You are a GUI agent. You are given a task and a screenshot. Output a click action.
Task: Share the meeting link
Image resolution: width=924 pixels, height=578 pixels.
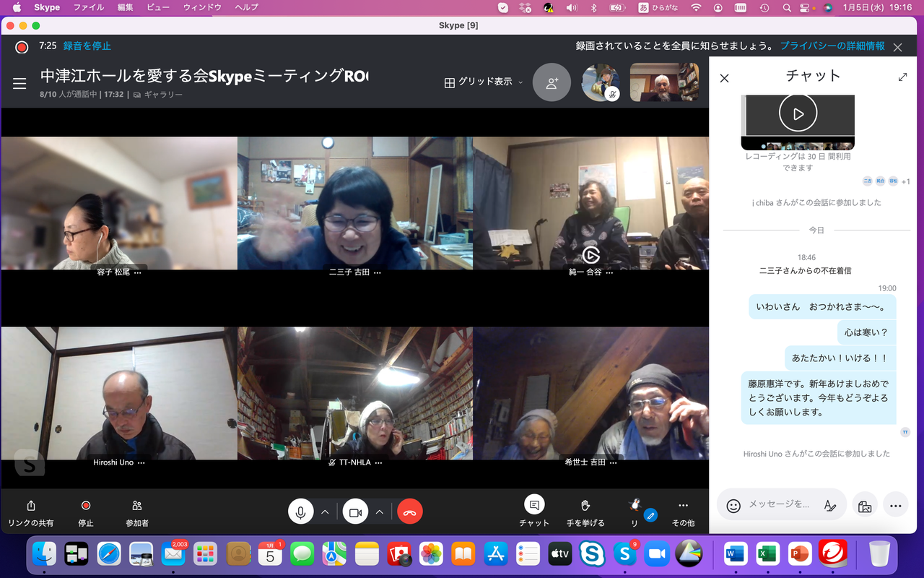(31, 513)
